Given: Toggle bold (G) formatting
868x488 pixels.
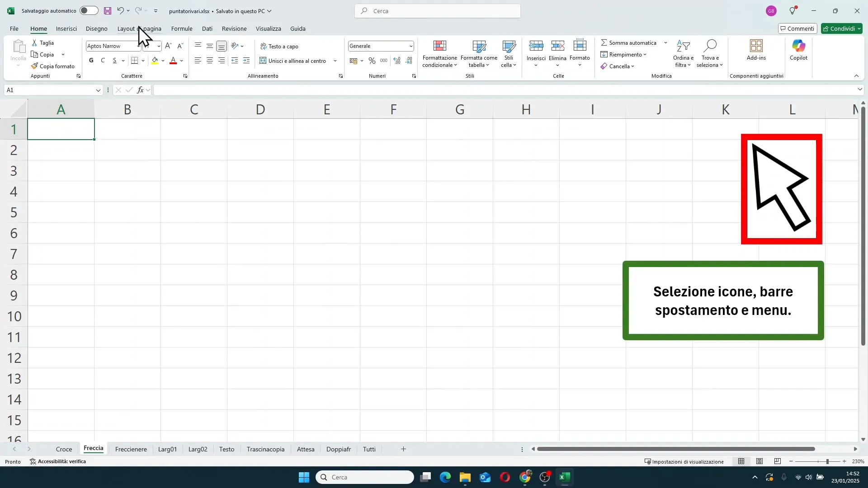Looking at the screenshot, I should click(x=91, y=61).
